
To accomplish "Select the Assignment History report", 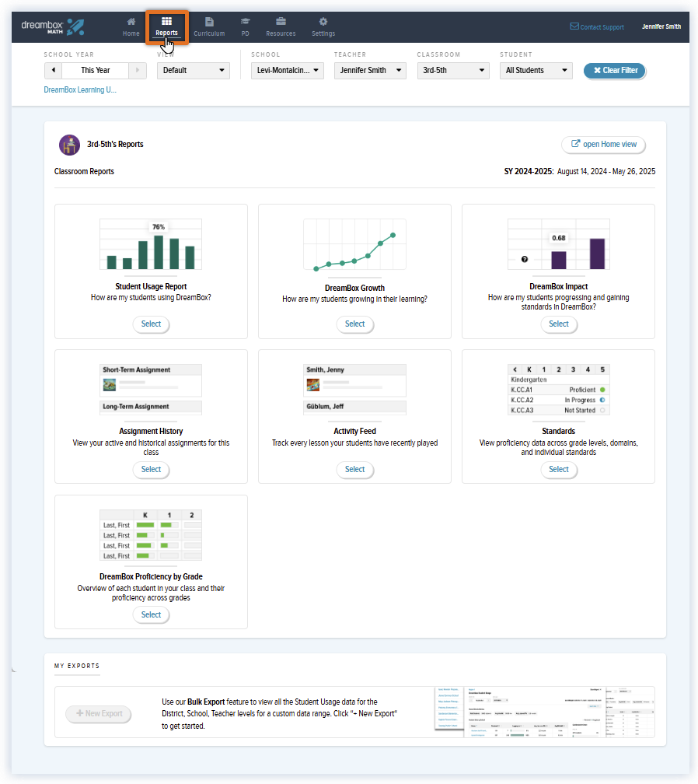I will [x=151, y=470].
